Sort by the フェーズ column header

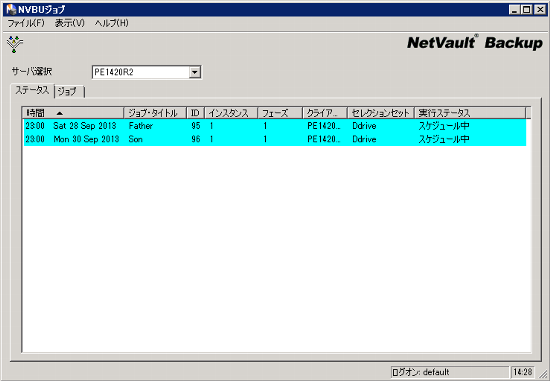[280, 113]
